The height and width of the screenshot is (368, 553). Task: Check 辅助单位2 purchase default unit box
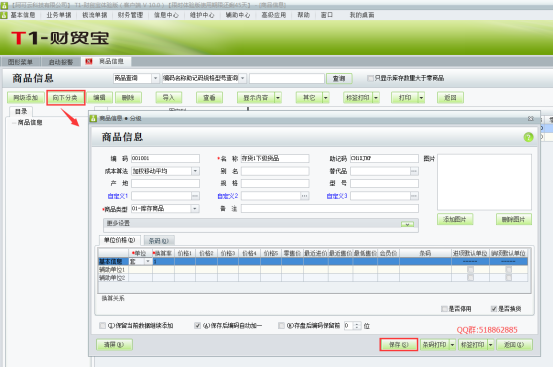(x=470, y=278)
